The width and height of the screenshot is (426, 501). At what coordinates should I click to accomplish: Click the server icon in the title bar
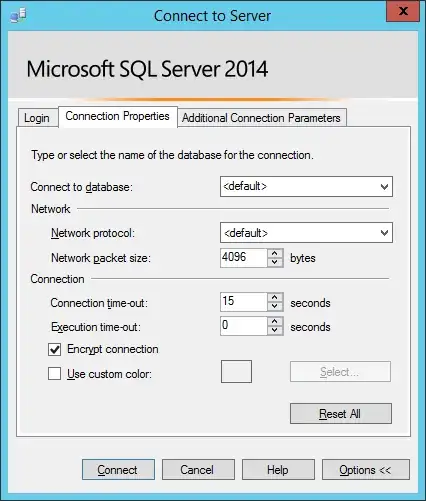(x=18, y=15)
